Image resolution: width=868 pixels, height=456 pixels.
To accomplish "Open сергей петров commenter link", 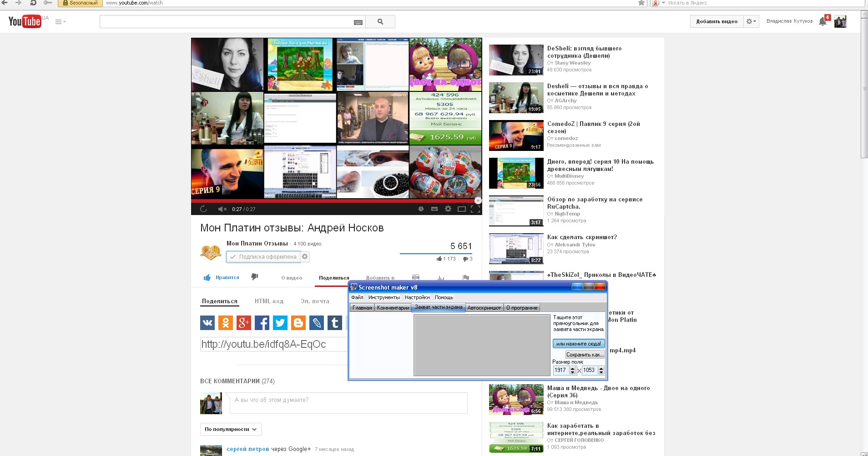I will point(248,449).
